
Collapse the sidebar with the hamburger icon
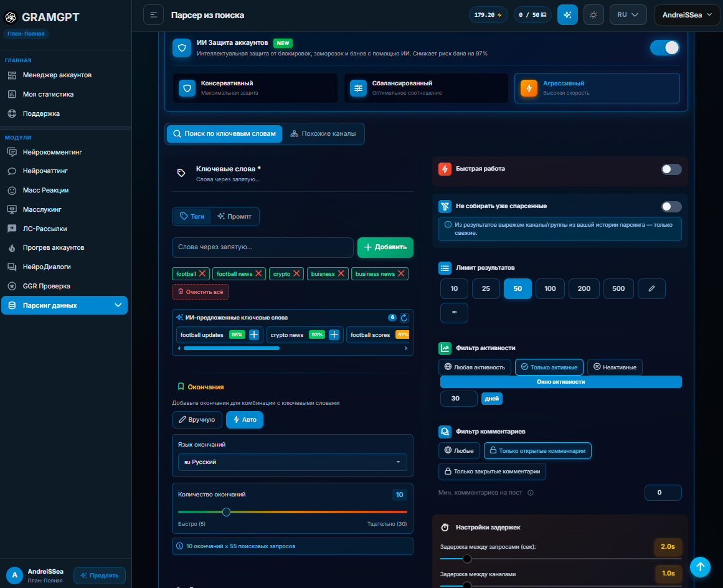click(154, 15)
